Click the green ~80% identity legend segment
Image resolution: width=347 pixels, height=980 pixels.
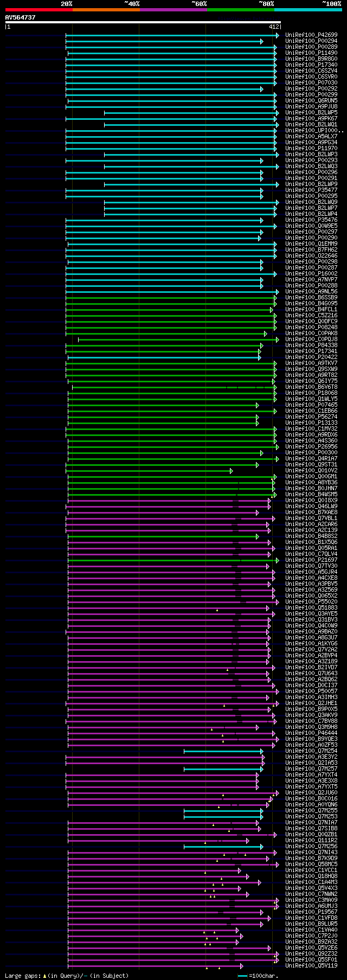point(240,10)
